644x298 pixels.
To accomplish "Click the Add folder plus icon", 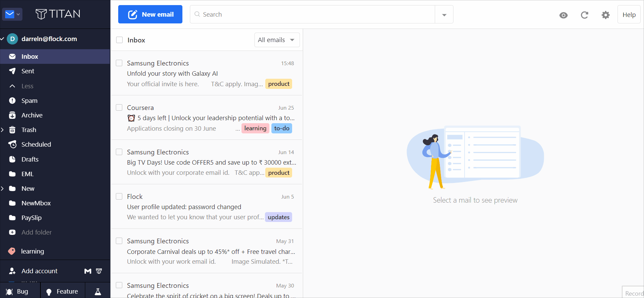I will pos(12,232).
